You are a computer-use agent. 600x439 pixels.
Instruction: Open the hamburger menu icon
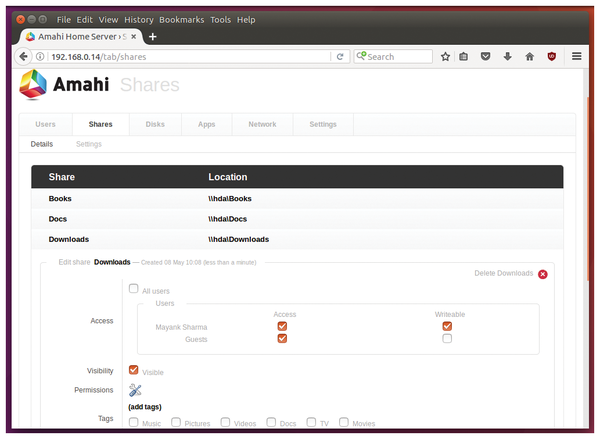577,56
